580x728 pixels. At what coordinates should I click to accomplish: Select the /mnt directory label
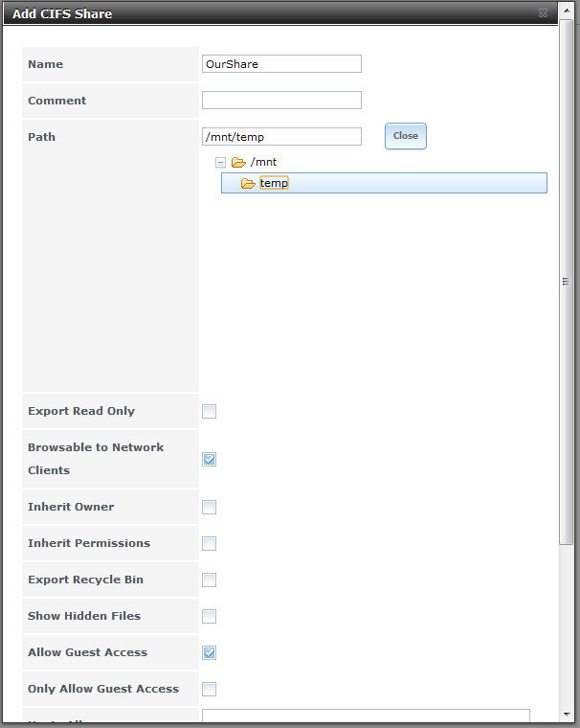263,162
